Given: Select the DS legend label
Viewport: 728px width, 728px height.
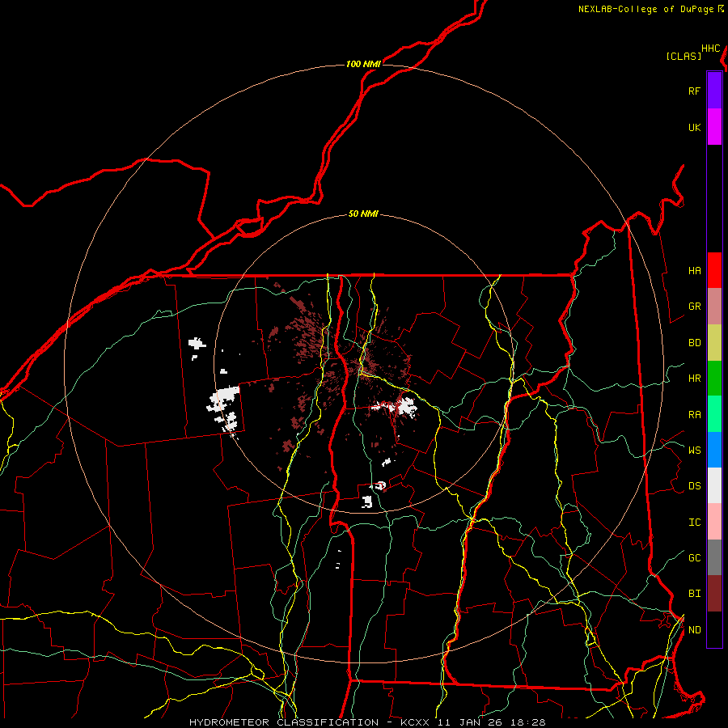Looking at the screenshot, I should (x=694, y=485).
